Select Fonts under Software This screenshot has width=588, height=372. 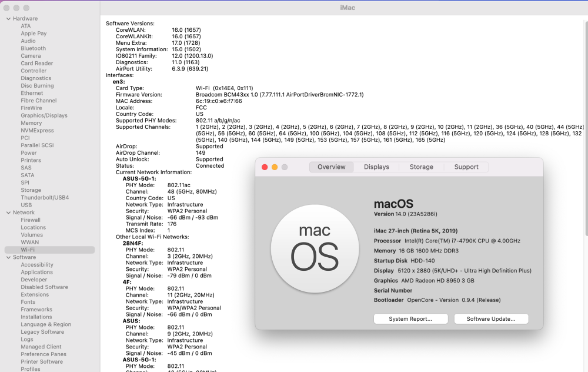(x=28, y=302)
